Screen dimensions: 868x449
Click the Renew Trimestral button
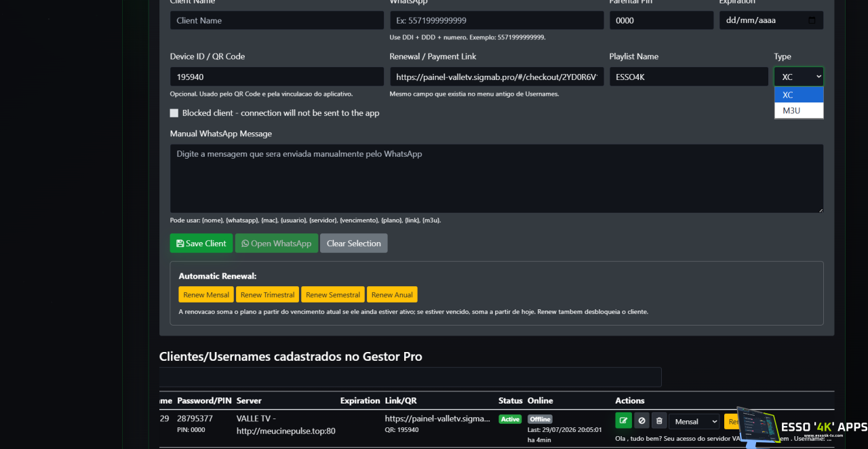point(267,294)
